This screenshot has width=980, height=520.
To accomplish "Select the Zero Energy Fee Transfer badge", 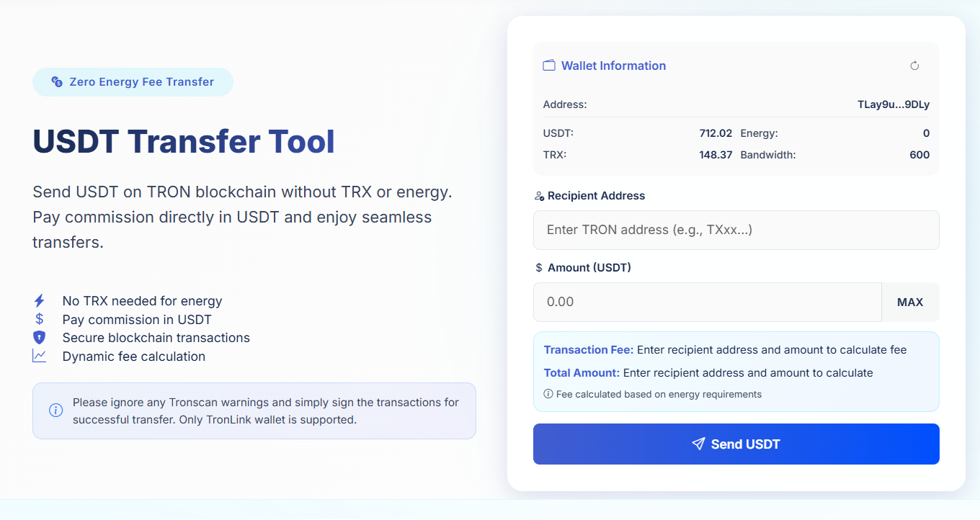I will pos(133,82).
